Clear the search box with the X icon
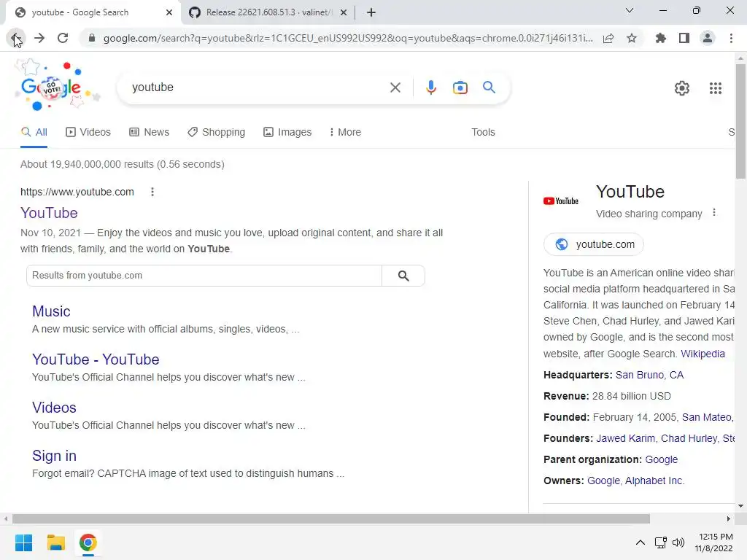 coord(395,87)
